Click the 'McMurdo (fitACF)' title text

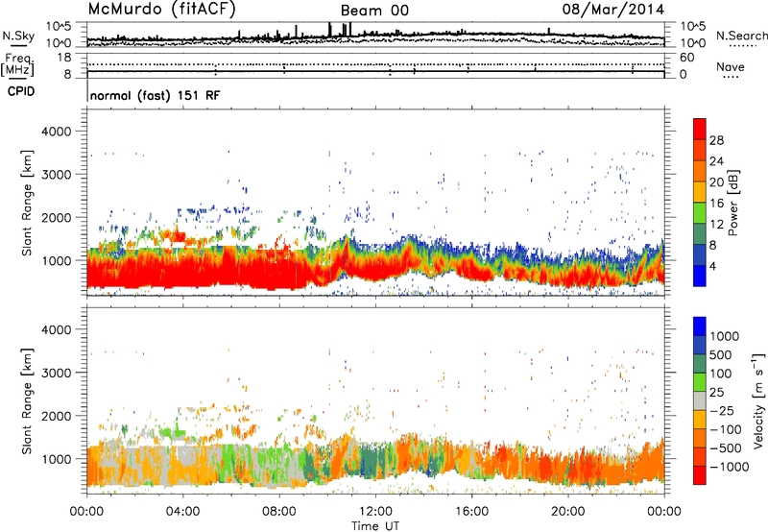(161, 10)
